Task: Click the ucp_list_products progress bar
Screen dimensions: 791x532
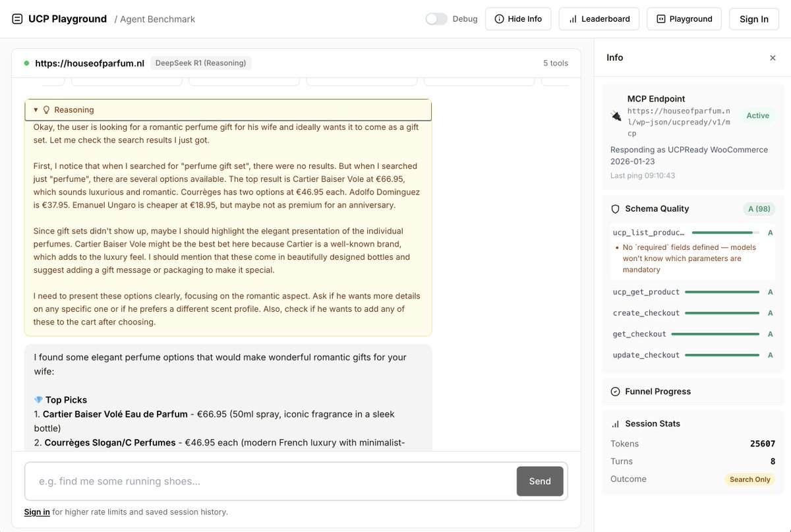Action: (x=725, y=233)
